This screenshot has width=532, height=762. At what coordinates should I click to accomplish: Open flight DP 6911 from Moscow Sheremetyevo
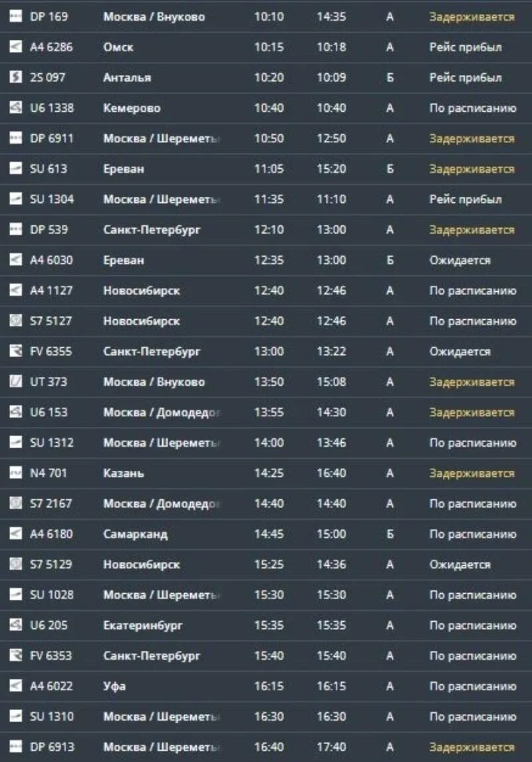[266, 138]
